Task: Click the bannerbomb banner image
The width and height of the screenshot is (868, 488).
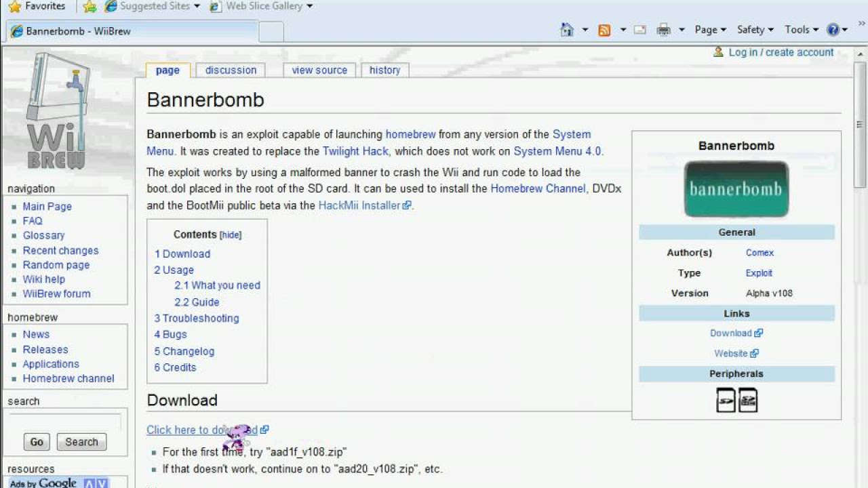Action: click(x=736, y=189)
